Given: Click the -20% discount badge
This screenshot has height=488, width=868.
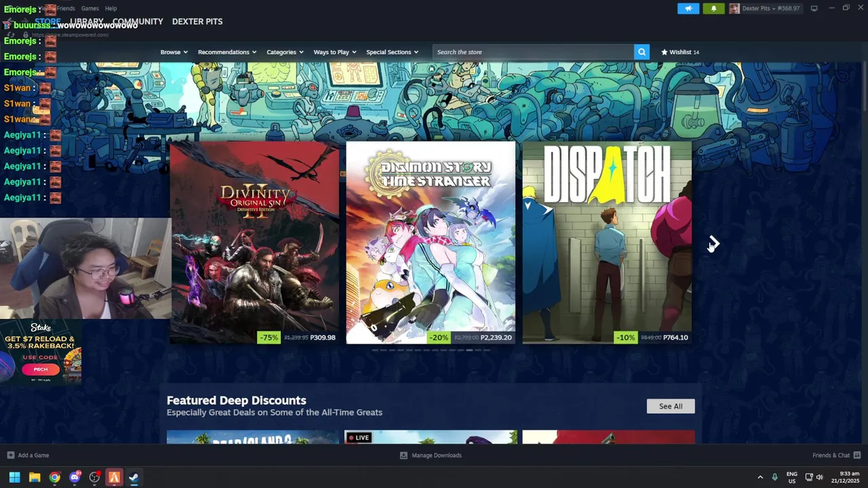Looking at the screenshot, I should click(x=439, y=338).
